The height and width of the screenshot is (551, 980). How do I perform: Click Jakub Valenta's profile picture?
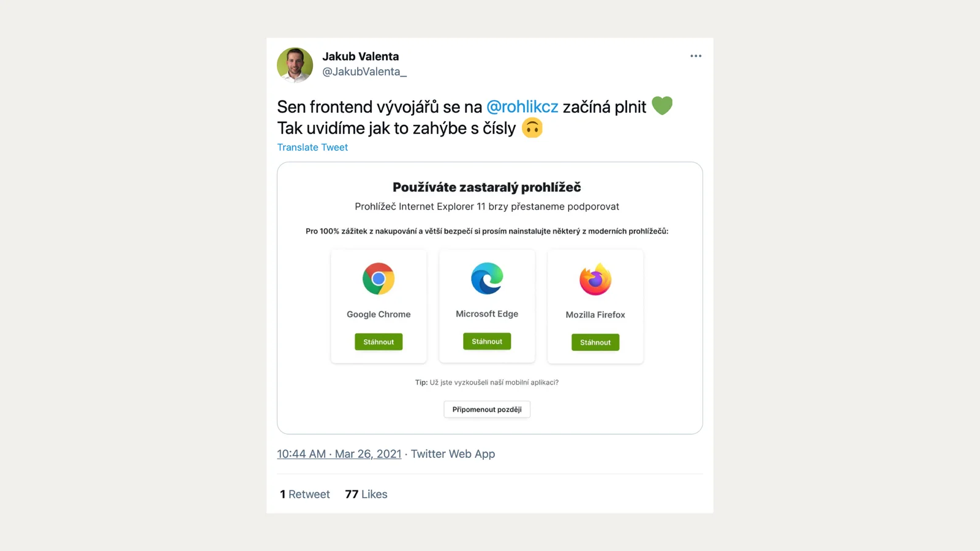pos(295,65)
